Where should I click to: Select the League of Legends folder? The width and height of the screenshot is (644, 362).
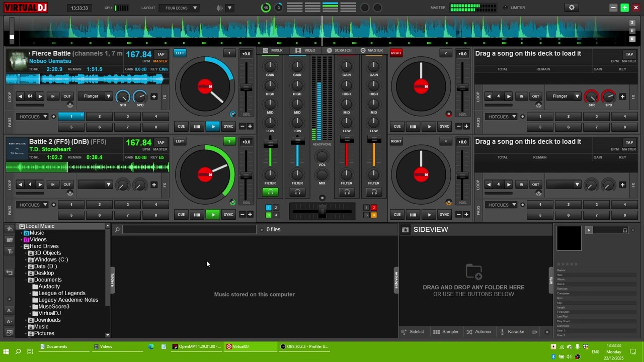(62, 293)
